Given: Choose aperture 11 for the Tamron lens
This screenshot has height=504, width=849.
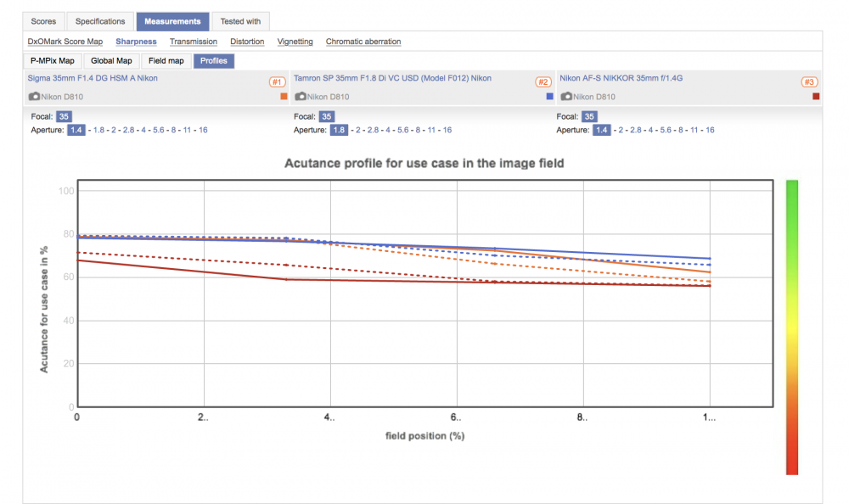Looking at the screenshot, I should point(431,130).
